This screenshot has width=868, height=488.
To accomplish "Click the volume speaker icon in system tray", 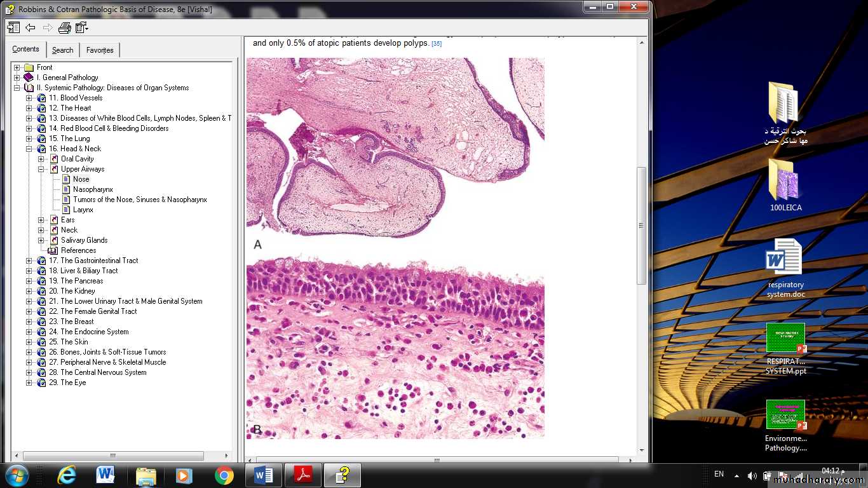I will (752, 475).
